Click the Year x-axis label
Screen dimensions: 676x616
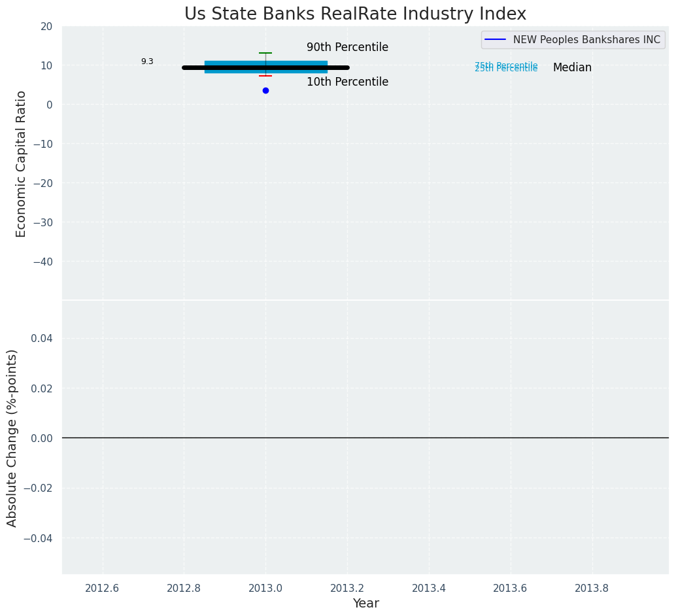point(365,603)
